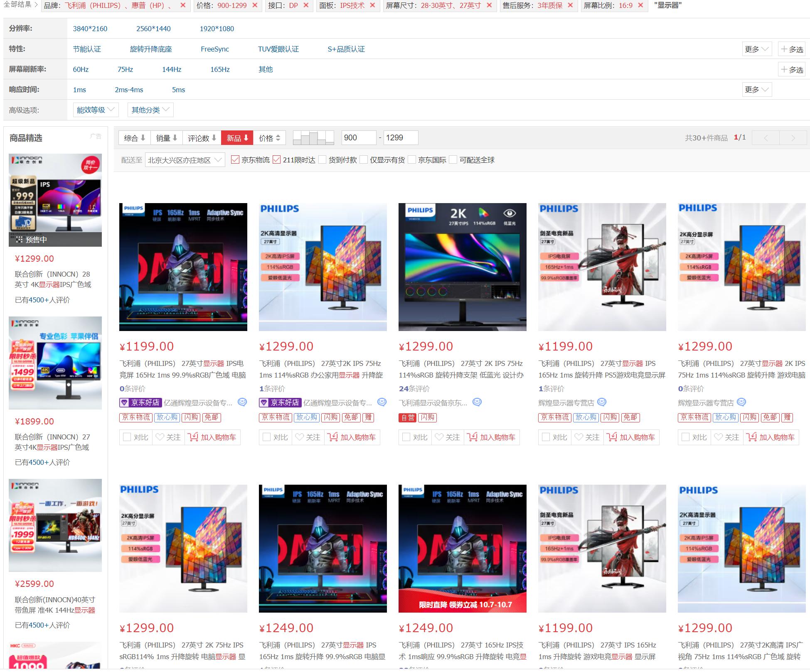Click the minimum price field showing 900
Image resolution: width=810 pixels, height=672 pixels.
358,137
